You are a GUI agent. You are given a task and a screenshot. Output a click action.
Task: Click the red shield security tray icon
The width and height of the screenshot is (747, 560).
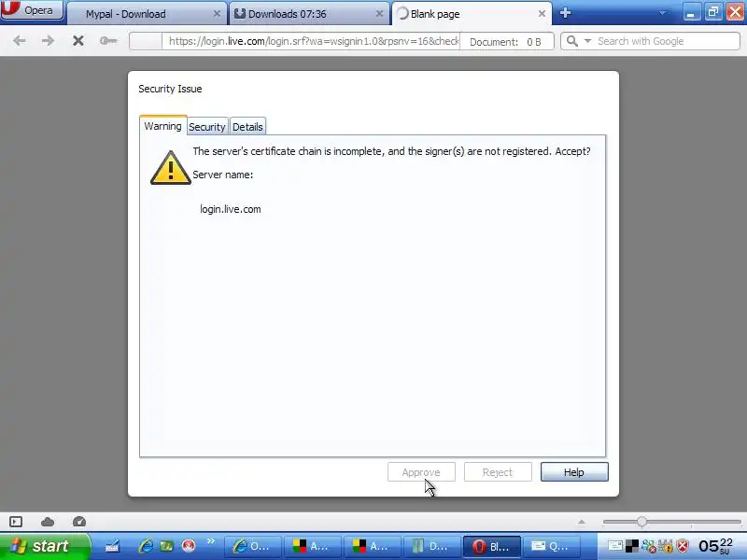[683, 546]
